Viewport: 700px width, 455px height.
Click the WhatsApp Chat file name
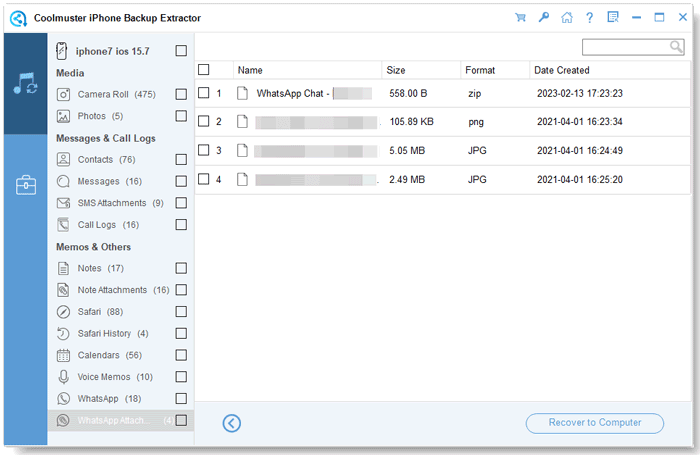pos(314,93)
